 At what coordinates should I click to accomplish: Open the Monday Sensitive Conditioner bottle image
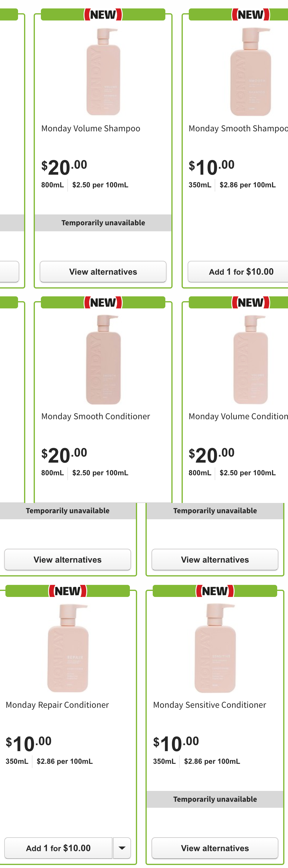coord(215,648)
